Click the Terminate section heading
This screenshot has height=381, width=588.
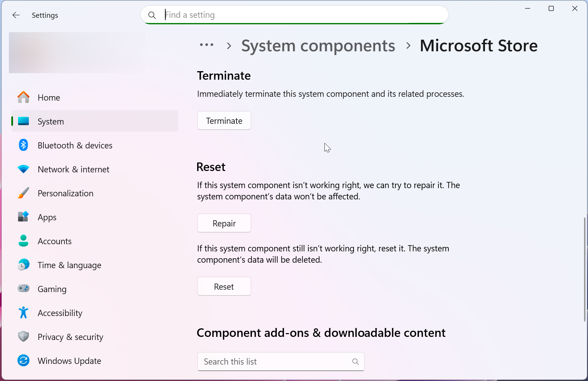pyautogui.click(x=224, y=76)
